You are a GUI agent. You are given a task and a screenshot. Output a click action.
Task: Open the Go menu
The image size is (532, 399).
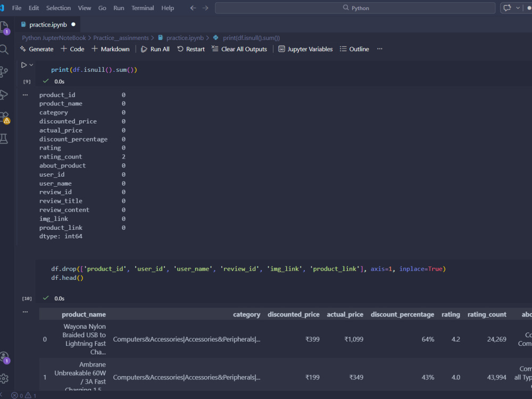(x=102, y=8)
